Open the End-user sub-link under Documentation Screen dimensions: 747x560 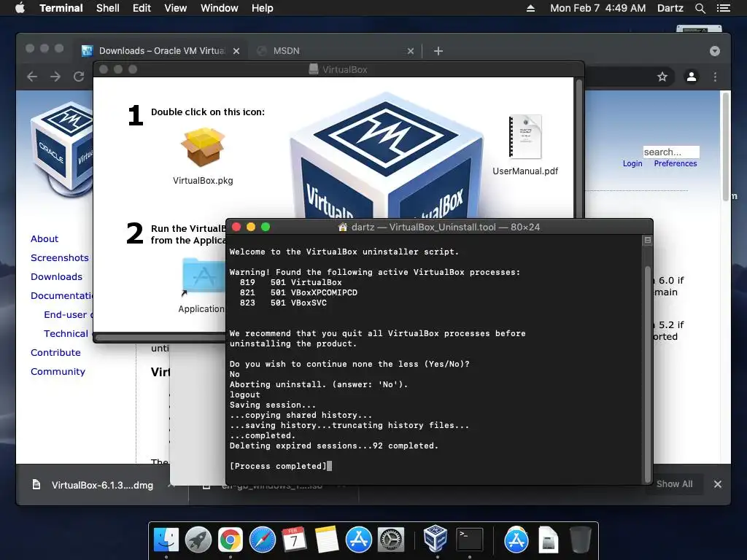click(x=68, y=315)
